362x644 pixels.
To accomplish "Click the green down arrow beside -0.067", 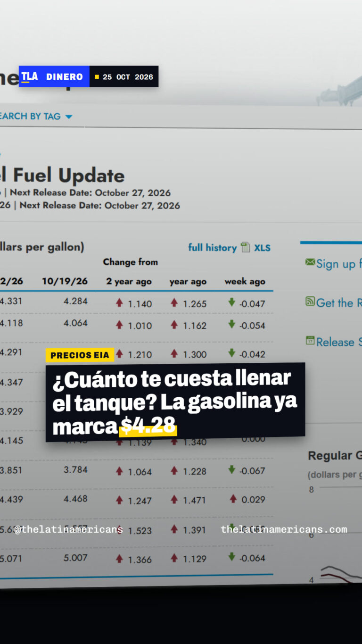I will click(x=231, y=469).
